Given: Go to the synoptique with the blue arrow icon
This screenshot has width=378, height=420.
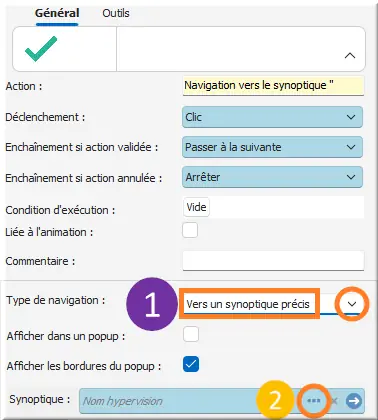Looking at the screenshot, I should click(x=354, y=401).
